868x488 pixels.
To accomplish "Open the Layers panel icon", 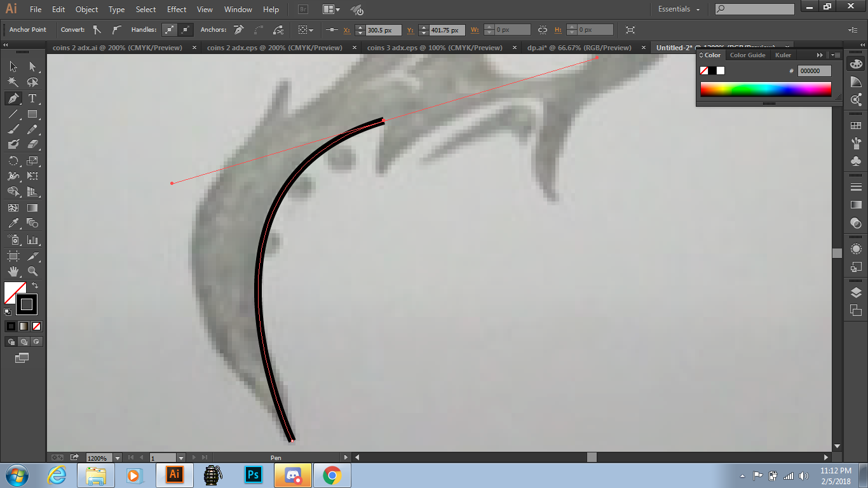I will coord(856,293).
